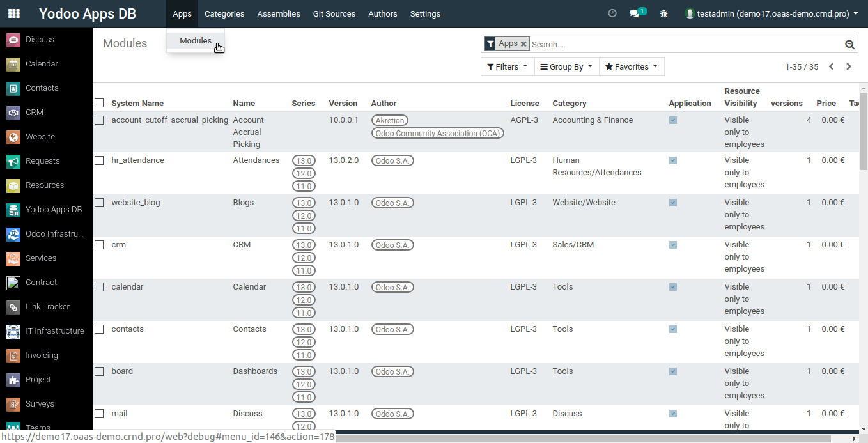Sort by System Name column header

click(x=137, y=103)
